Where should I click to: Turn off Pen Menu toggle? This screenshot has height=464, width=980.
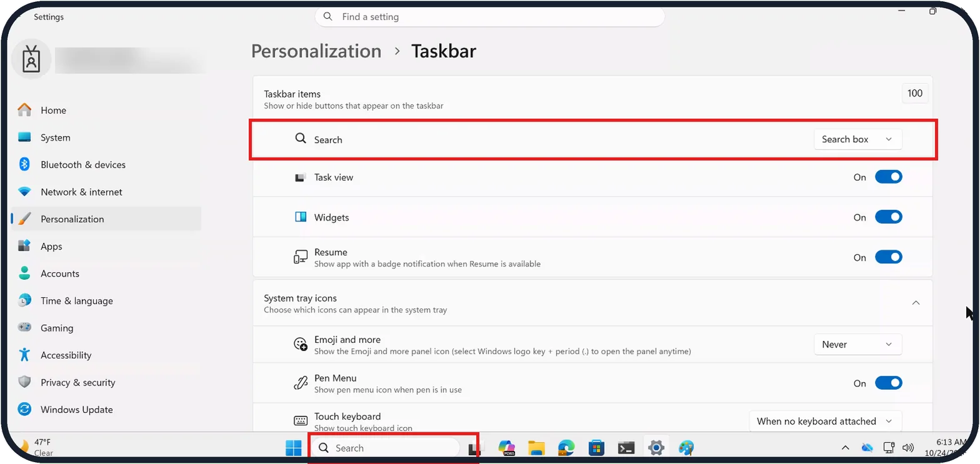pyautogui.click(x=888, y=383)
